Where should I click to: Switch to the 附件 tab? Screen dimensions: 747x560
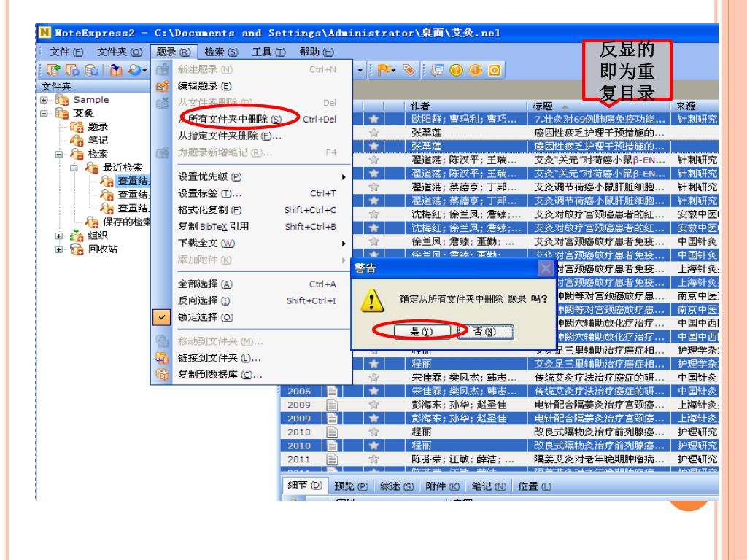click(442, 486)
